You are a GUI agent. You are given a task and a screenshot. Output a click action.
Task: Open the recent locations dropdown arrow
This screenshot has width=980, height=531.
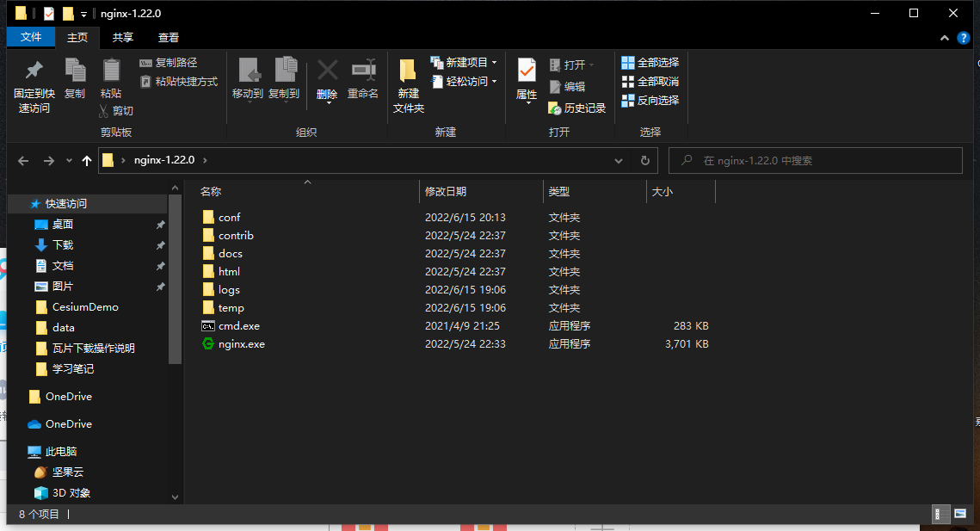[69, 161]
